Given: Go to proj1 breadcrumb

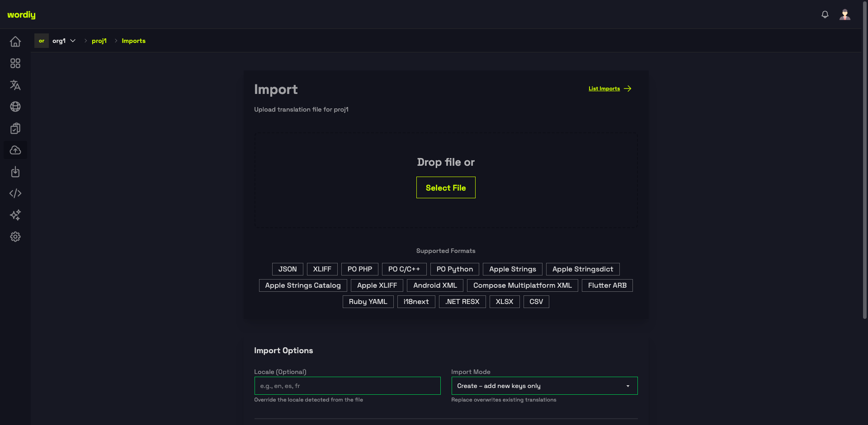Looking at the screenshot, I should (x=99, y=41).
